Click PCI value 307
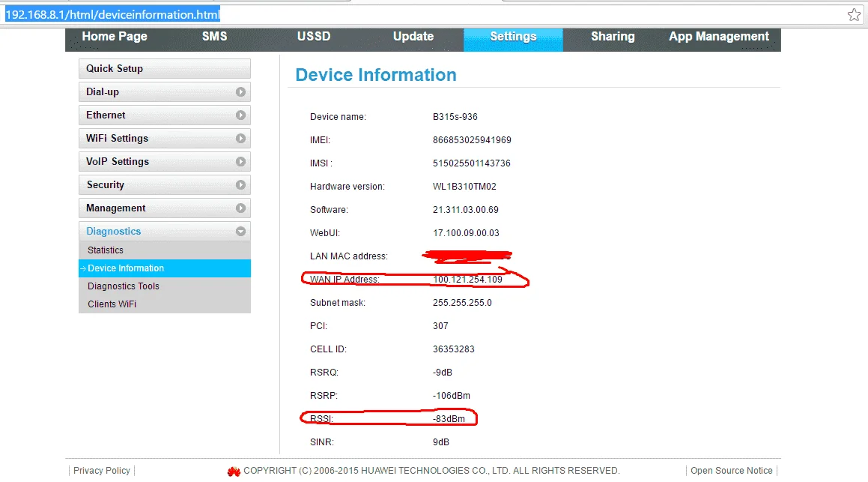The width and height of the screenshot is (868, 482). coord(440,326)
